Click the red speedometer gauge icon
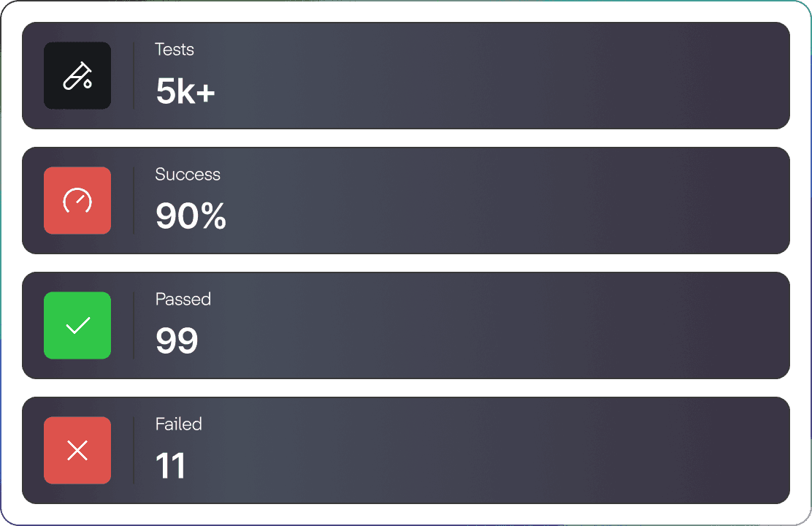This screenshot has width=812, height=526. coord(77,201)
